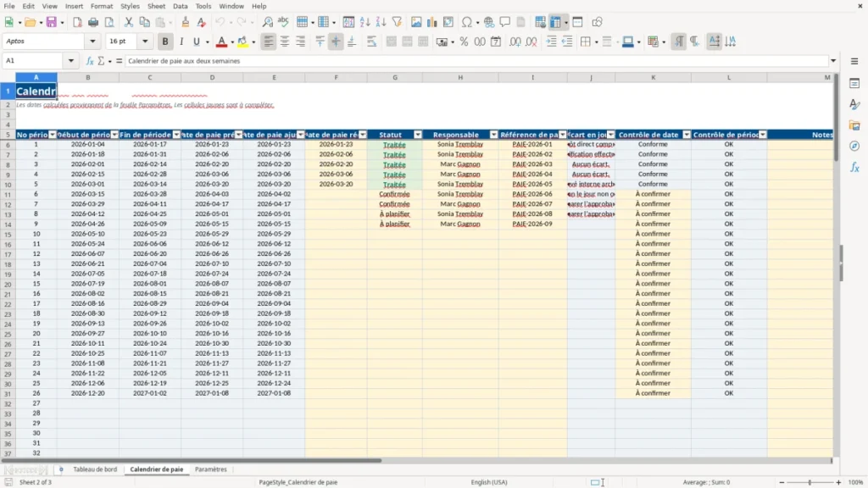Open the font color dropdown arrow

pyautogui.click(x=232, y=42)
